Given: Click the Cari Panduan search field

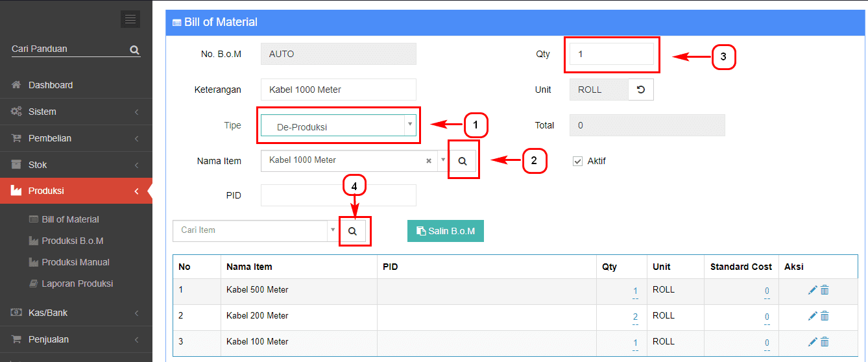Looking at the screenshot, I should click(x=70, y=49).
